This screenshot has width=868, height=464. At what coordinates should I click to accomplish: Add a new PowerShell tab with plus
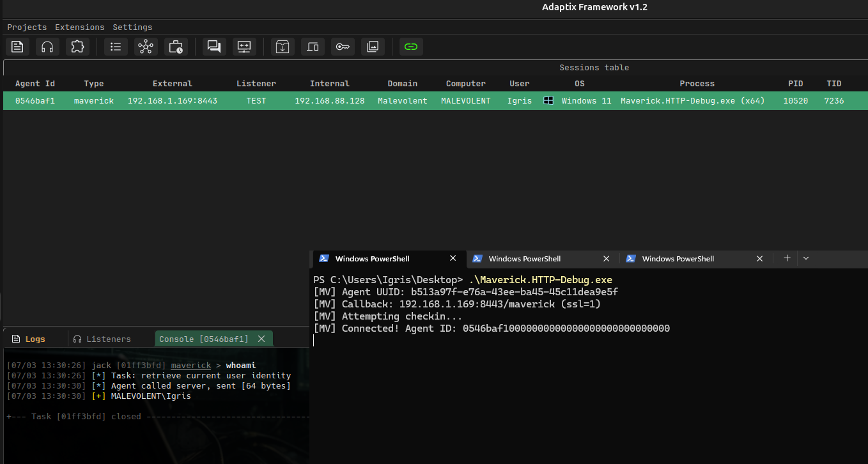787,258
